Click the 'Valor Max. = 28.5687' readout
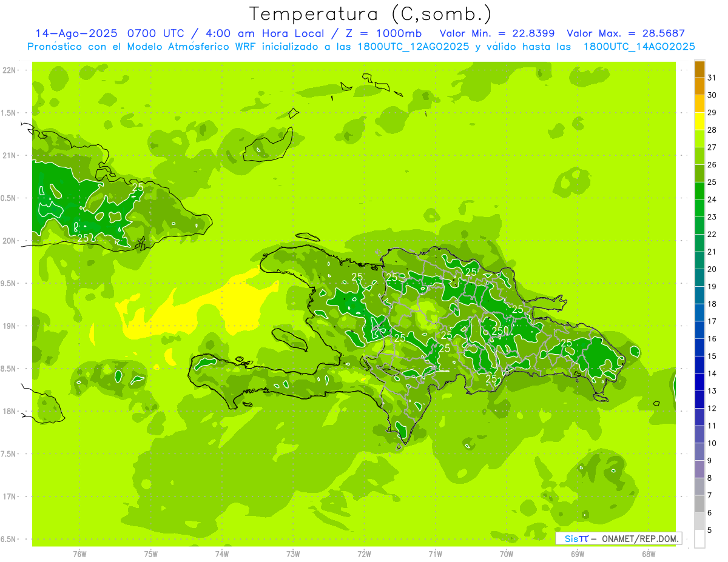The height and width of the screenshot is (562, 728). 625,33
